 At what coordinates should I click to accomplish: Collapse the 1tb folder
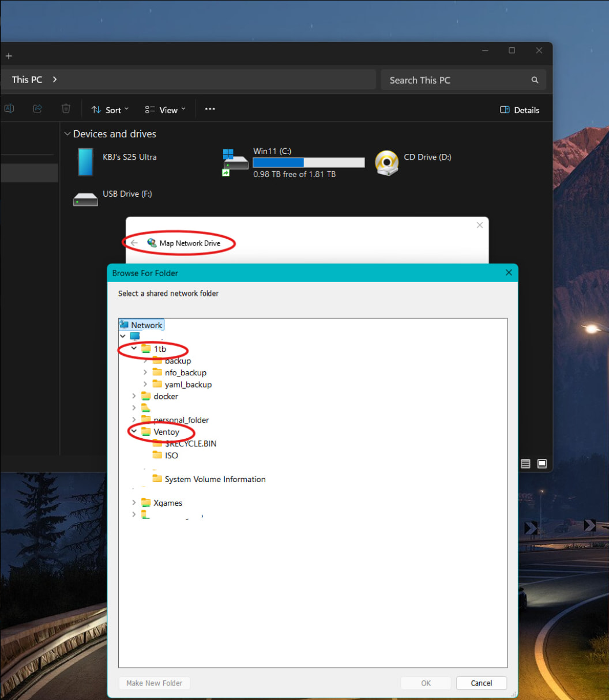click(x=134, y=349)
